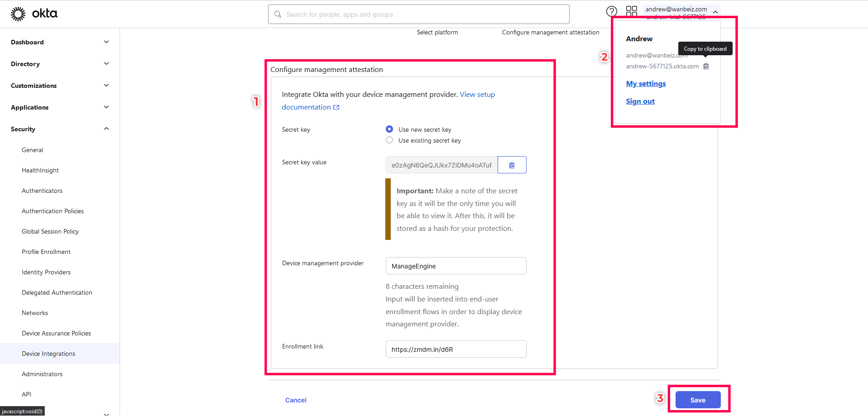Click the Sign out link
Screen dimensions: 868x416
(x=640, y=101)
